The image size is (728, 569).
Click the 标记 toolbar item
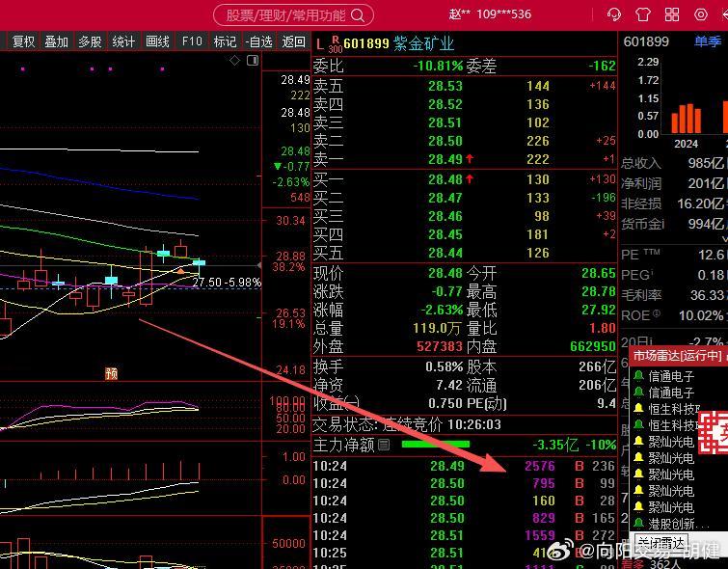pyautogui.click(x=226, y=41)
